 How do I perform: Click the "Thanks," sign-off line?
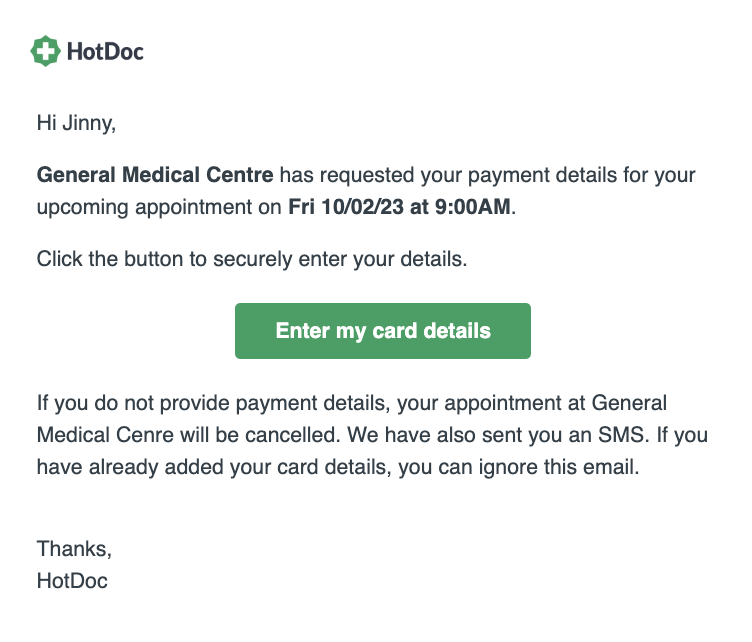[74, 549]
